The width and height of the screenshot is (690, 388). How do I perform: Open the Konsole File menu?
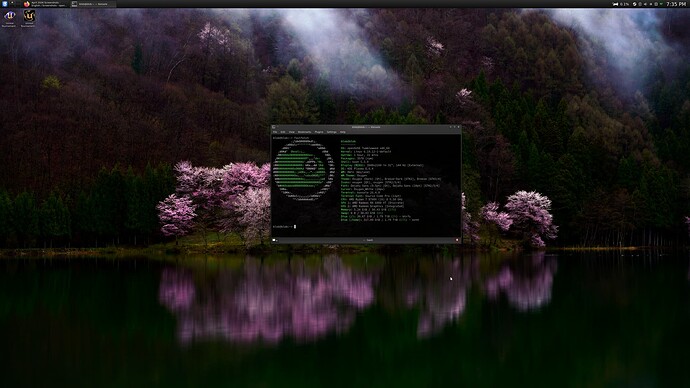(x=275, y=132)
